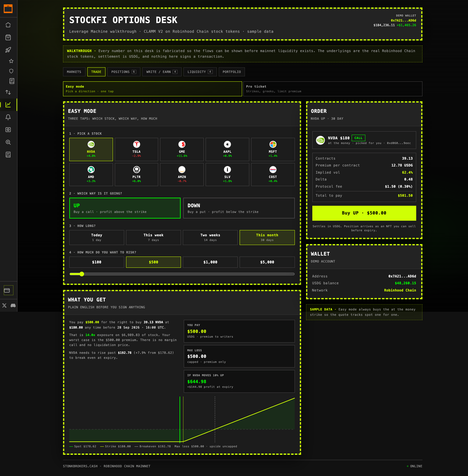Viewport: 468px width, 476px height.
Task: Pick the AMZN stock tile
Action: pos(182,175)
